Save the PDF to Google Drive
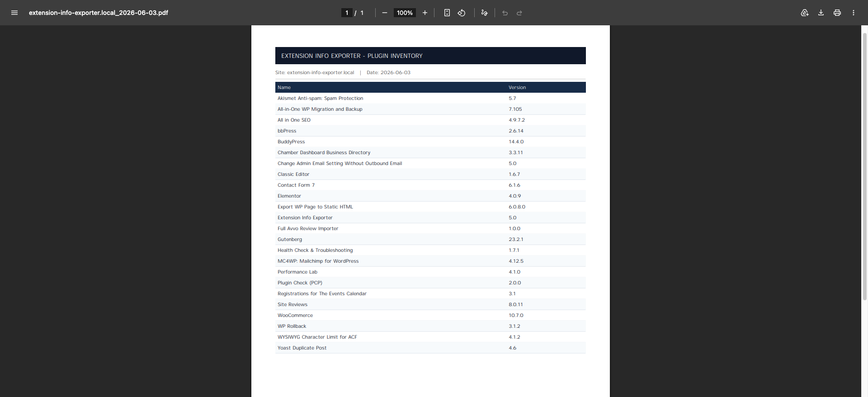This screenshot has width=868, height=397. point(805,13)
